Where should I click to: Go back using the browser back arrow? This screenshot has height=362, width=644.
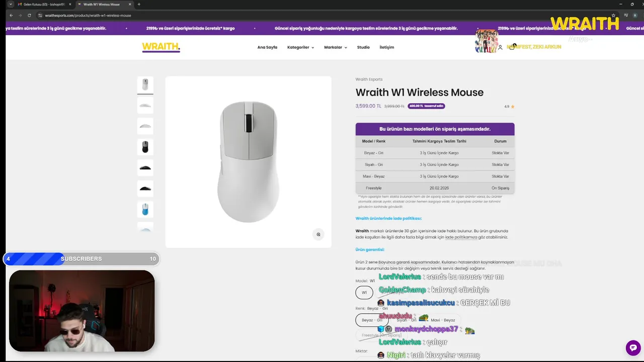click(x=11, y=15)
